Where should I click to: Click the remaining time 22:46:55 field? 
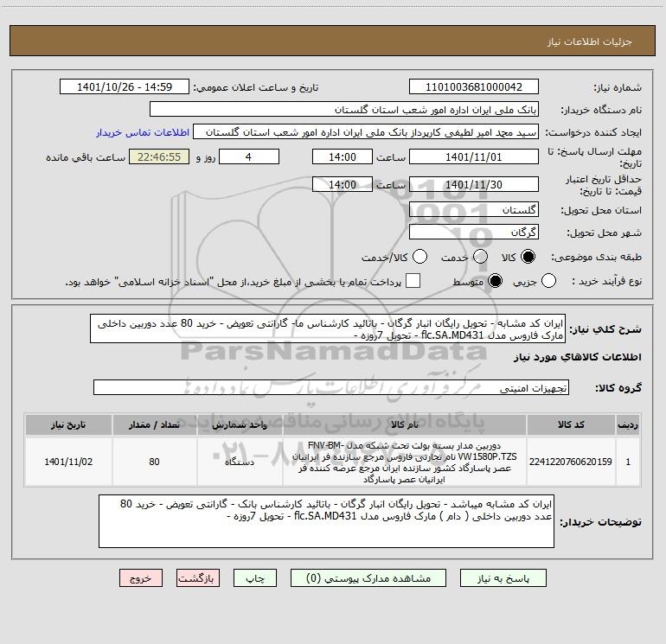(x=159, y=156)
